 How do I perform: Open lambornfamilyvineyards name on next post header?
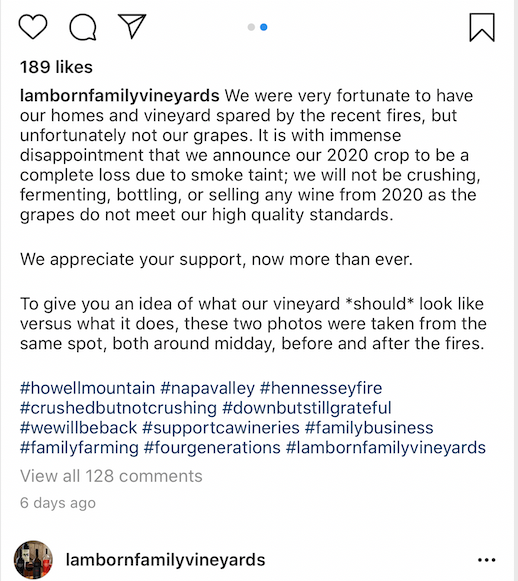[x=165, y=560]
